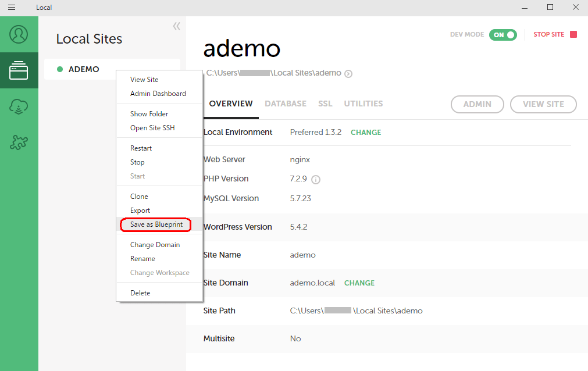Switch to the OVERVIEW tab
The width and height of the screenshot is (588, 371).
(231, 104)
